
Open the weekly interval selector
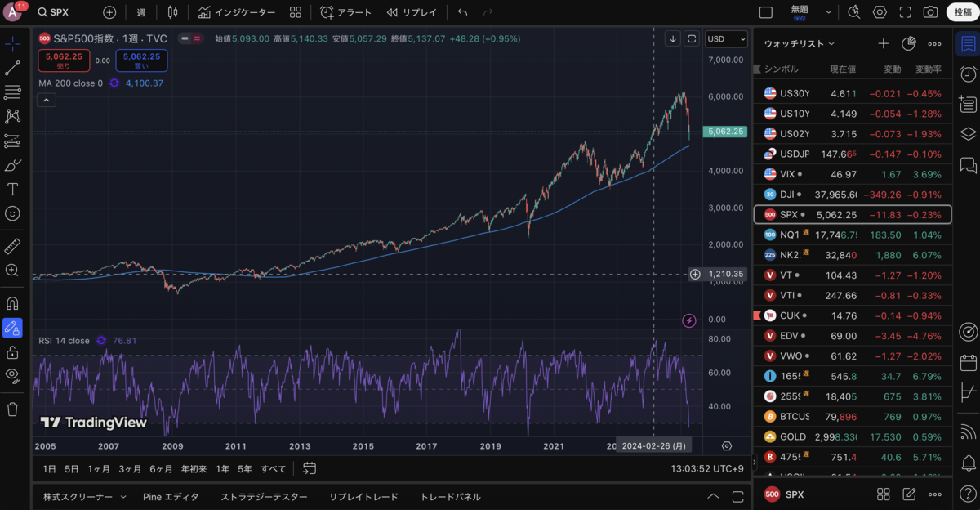141,12
